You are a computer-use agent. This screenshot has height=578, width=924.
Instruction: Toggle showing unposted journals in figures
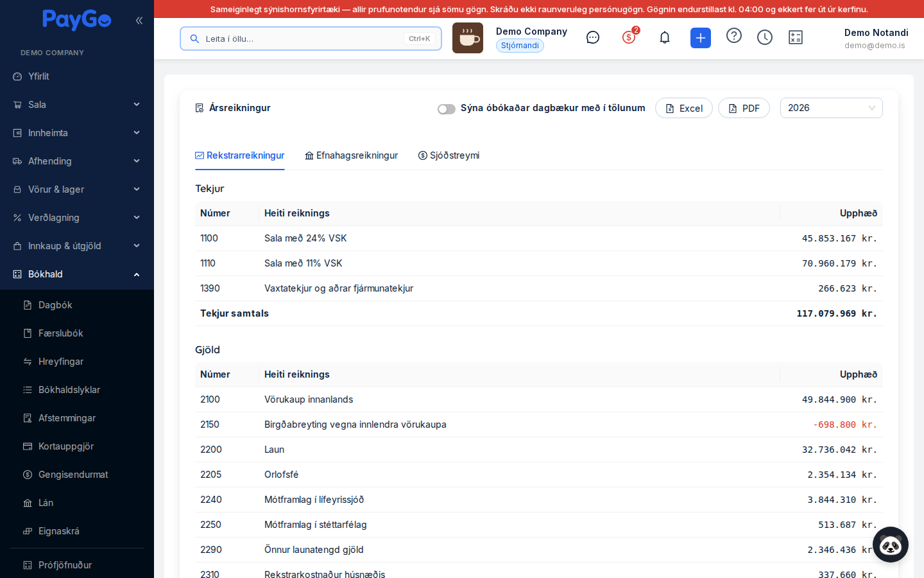click(447, 109)
